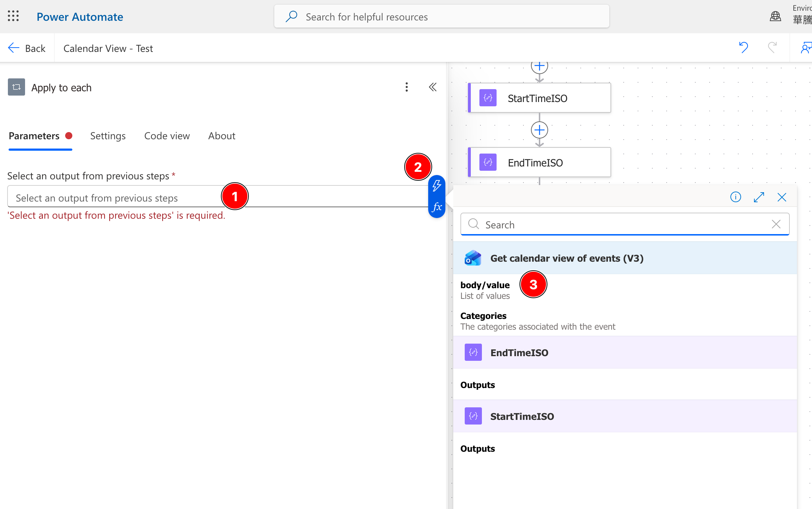Click the Outlook icon beside Get calendar view
This screenshot has height=509, width=812.
pyautogui.click(x=473, y=258)
